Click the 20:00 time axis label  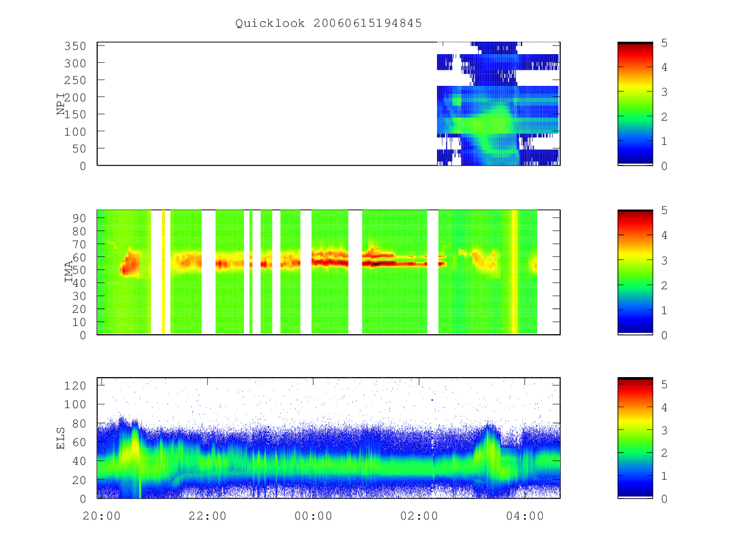coord(101,516)
